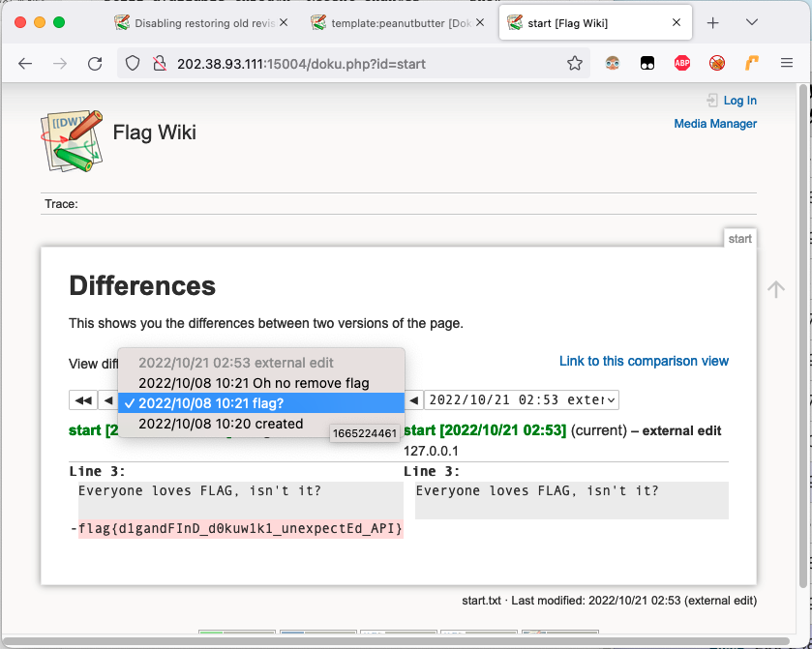Follow 'Link to this comparison view'
812x649 pixels.
pyautogui.click(x=644, y=361)
